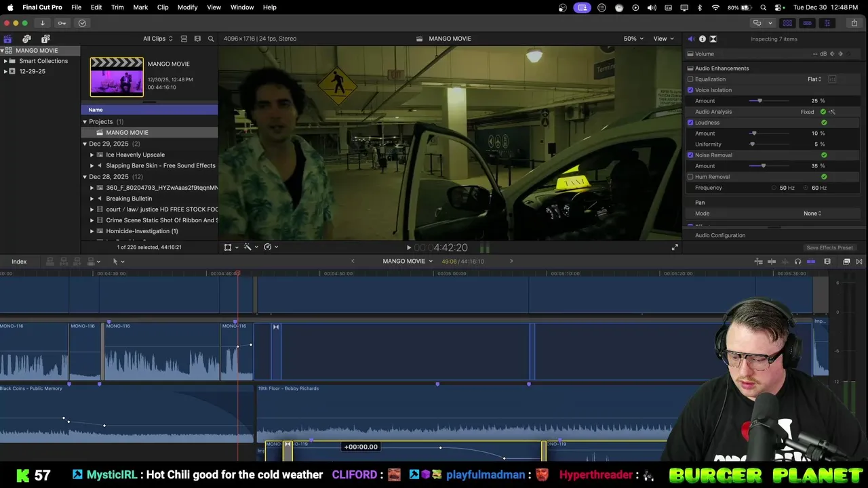Toggle audio skimming waveform icon
The width and height of the screenshot is (868, 488).
[x=785, y=262]
